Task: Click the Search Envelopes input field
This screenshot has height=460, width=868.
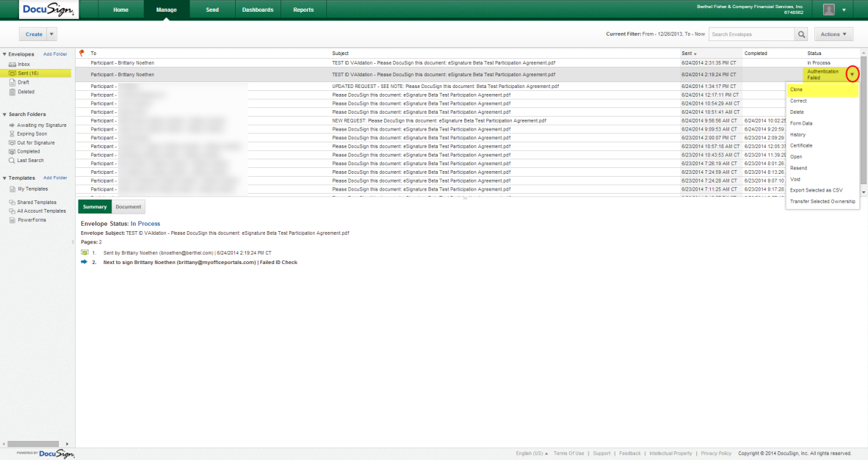Action: click(752, 34)
